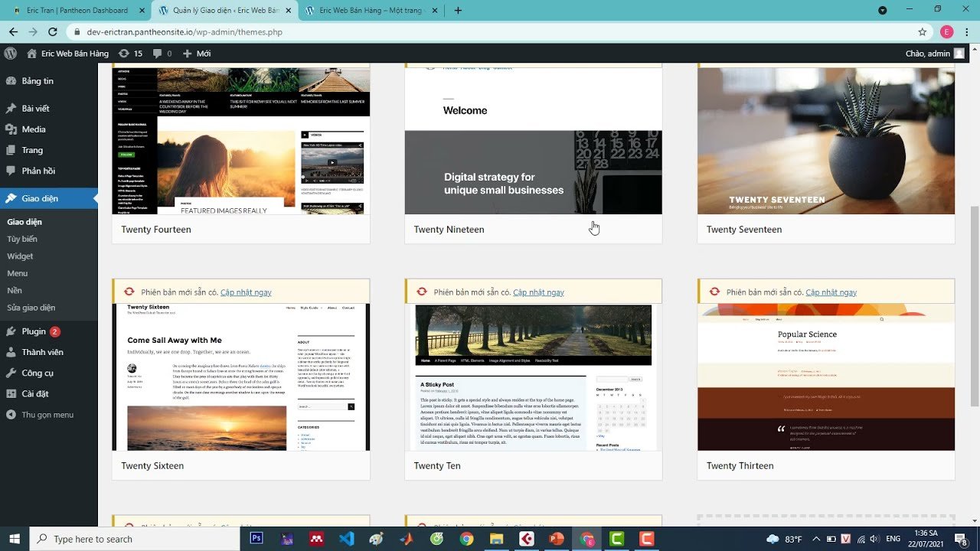Bookmark this page with star icon
The height and width of the screenshot is (551, 980).
[923, 32]
